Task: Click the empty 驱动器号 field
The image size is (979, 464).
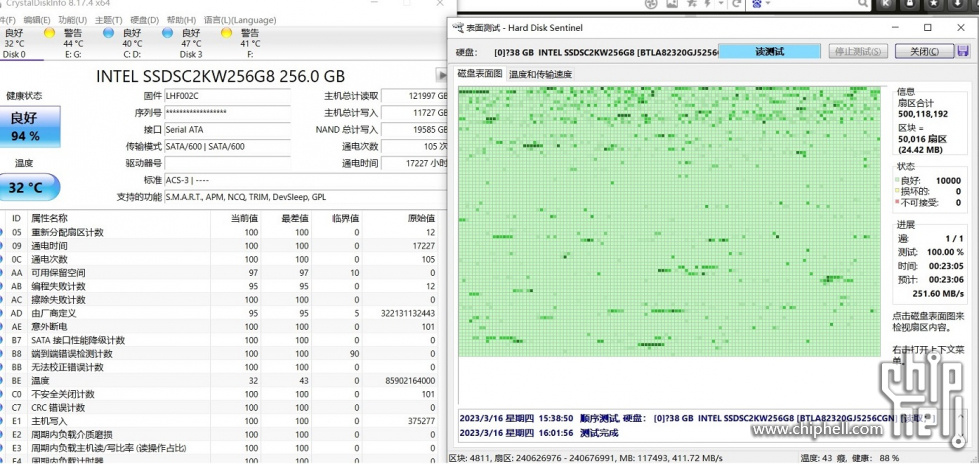Action: pos(227,164)
